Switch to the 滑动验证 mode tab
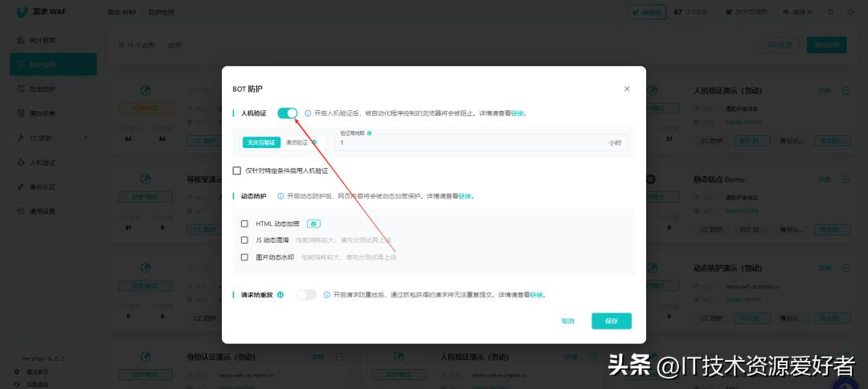 click(x=297, y=142)
